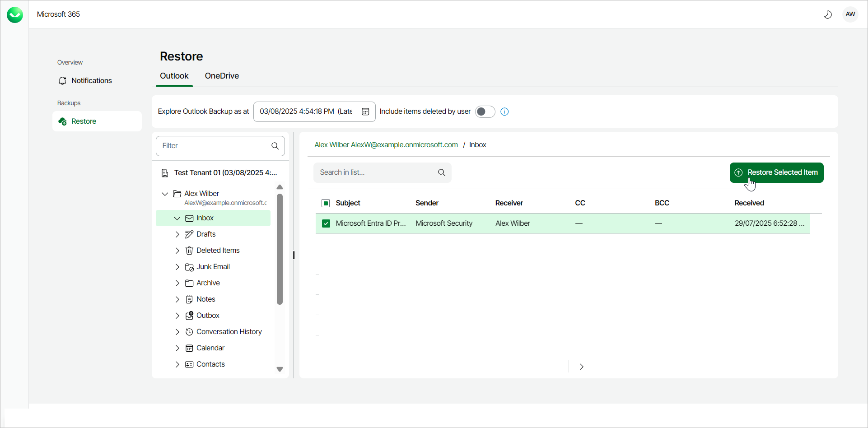868x428 pixels.
Task: Open the Inbox breadcrumb link
Action: [x=477, y=144]
